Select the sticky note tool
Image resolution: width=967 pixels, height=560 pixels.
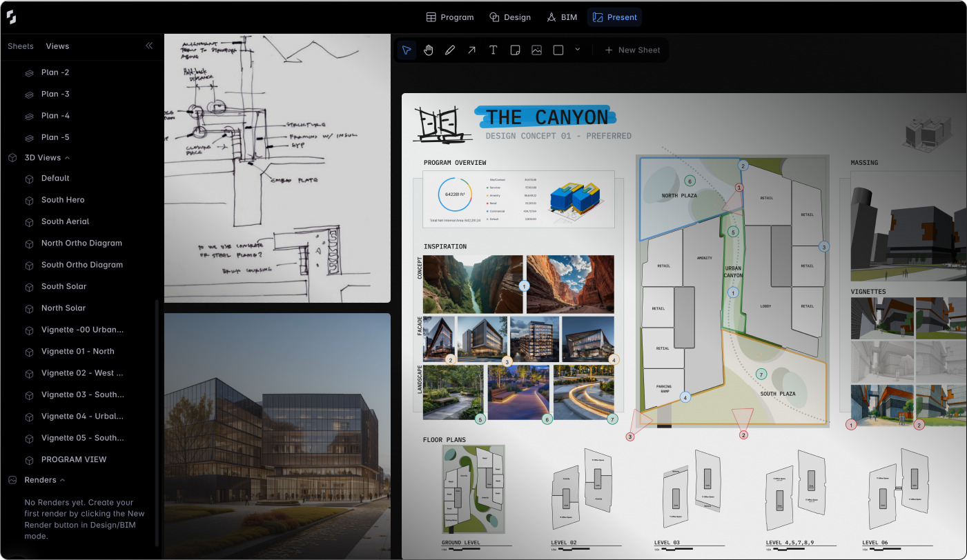click(x=515, y=49)
